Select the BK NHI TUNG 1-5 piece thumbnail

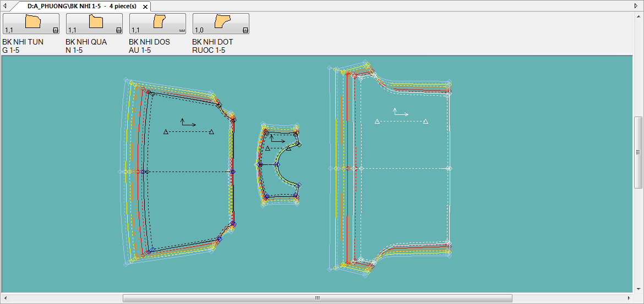click(31, 24)
